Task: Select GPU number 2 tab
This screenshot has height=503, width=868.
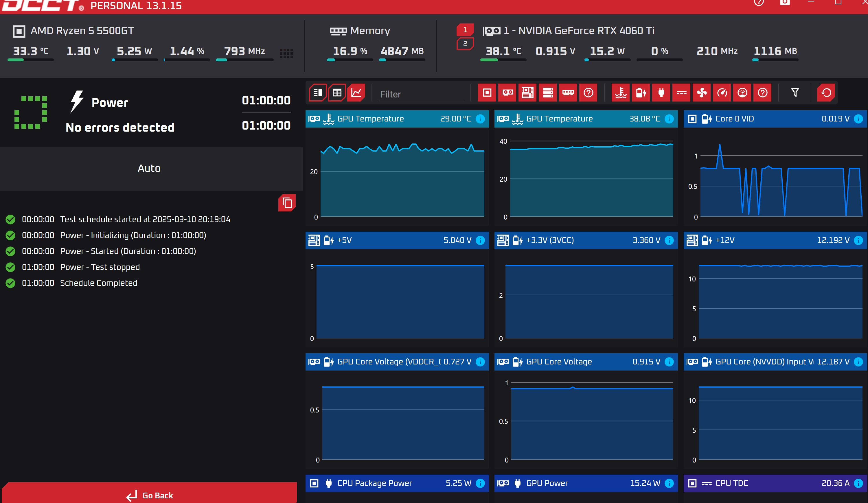Action: coord(465,44)
